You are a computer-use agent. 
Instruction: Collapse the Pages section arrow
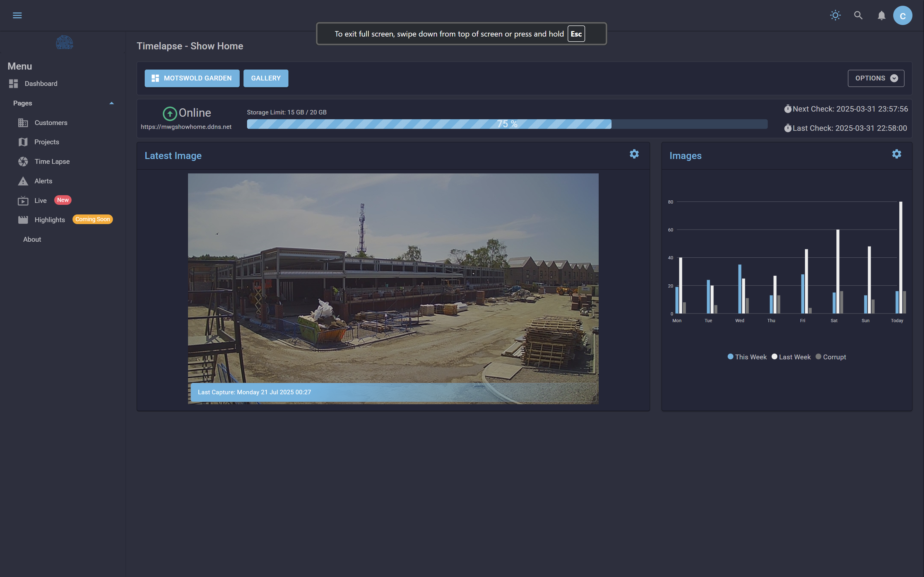(112, 103)
